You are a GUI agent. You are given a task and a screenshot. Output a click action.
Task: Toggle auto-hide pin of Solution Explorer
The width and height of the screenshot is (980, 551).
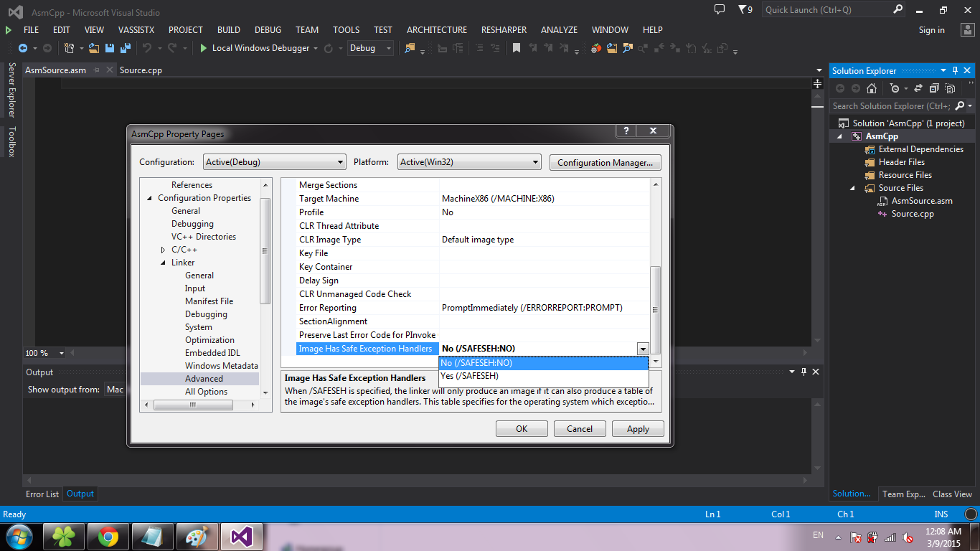[x=956, y=70]
